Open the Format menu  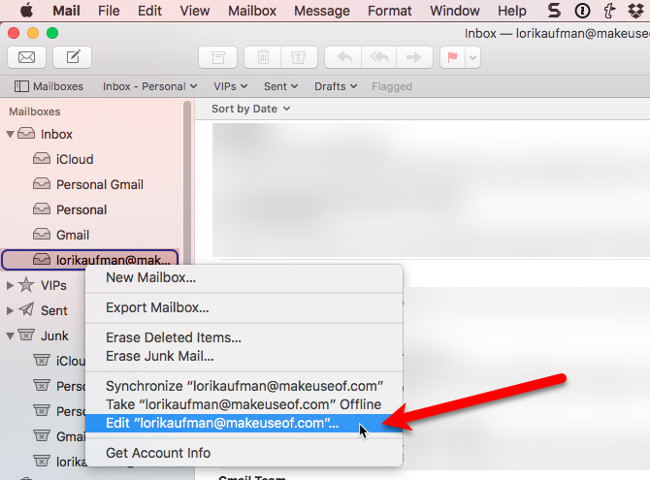click(x=390, y=10)
